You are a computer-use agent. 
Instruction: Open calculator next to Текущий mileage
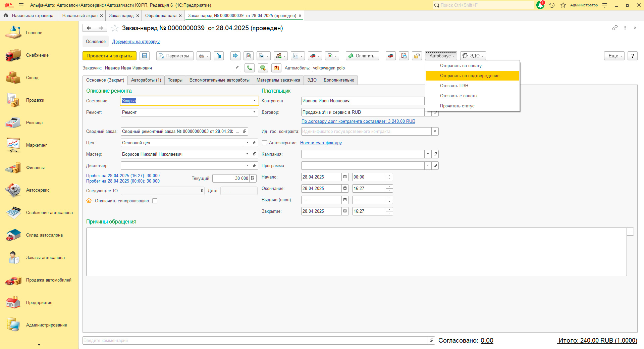pyautogui.click(x=253, y=178)
